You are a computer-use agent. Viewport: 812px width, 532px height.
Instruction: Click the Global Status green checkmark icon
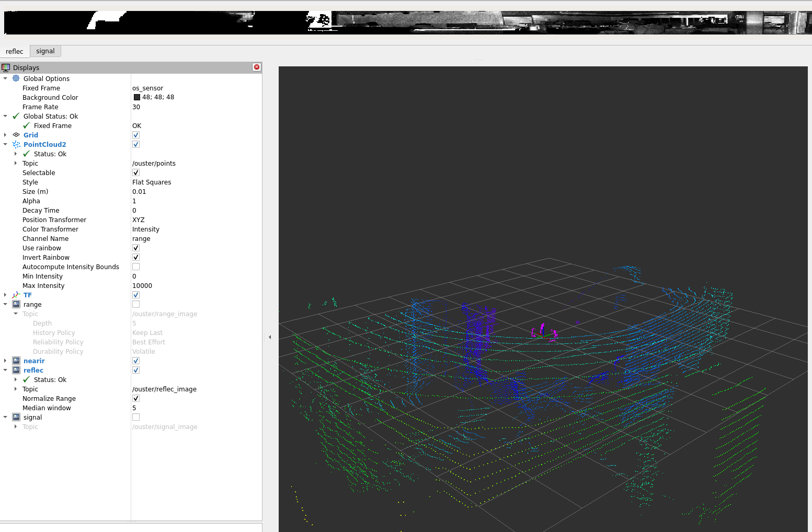click(x=16, y=116)
